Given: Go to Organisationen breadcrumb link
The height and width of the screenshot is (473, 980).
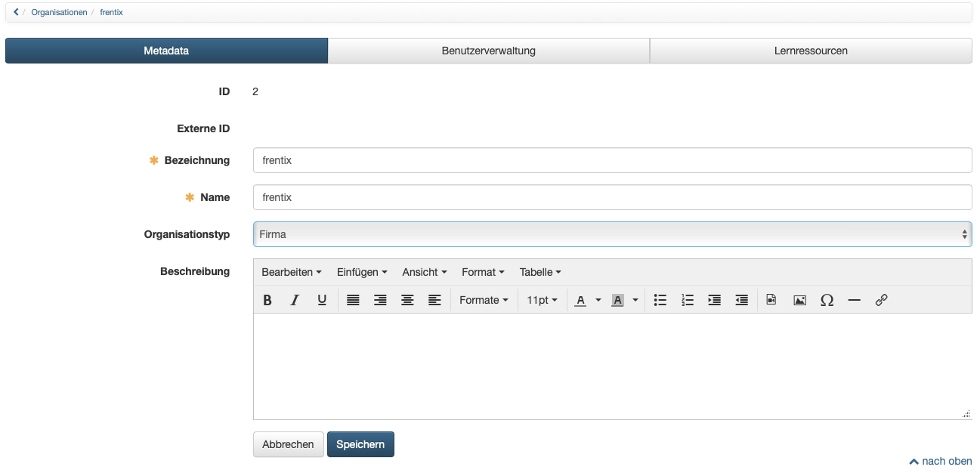Looking at the screenshot, I should tap(59, 12).
